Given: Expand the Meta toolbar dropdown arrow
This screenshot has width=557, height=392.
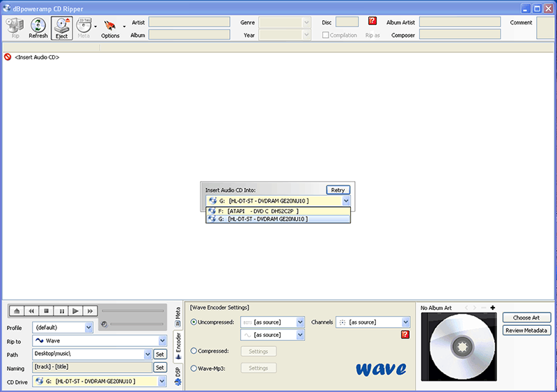Looking at the screenshot, I should pyautogui.click(x=95, y=26).
